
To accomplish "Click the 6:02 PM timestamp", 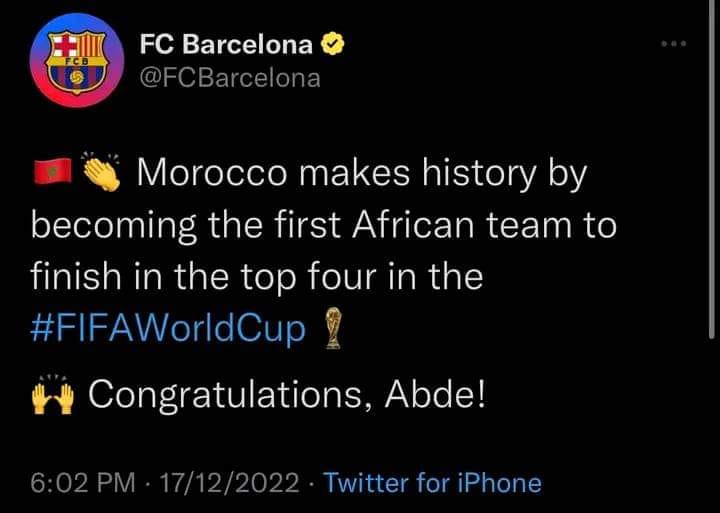I will (83, 483).
